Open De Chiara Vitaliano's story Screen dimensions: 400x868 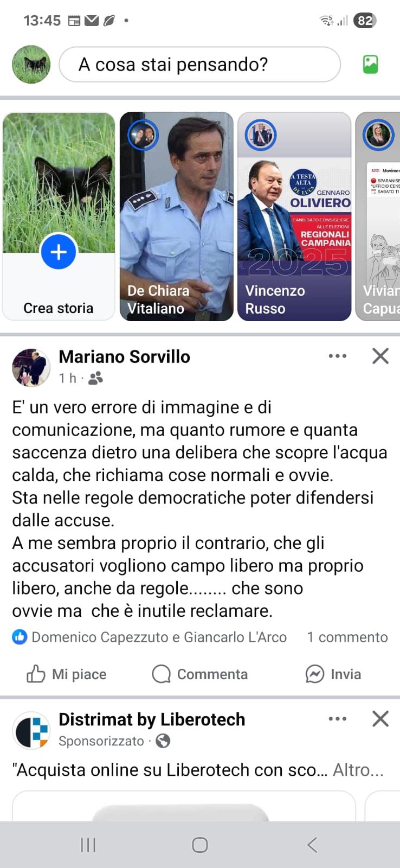177,216
